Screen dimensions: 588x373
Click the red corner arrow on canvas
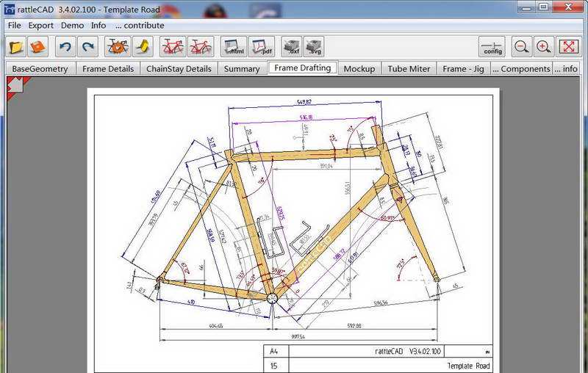click(x=15, y=86)
